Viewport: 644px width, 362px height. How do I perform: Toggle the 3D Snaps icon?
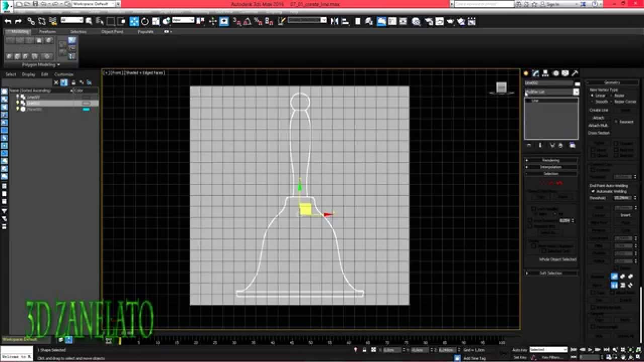237,21
